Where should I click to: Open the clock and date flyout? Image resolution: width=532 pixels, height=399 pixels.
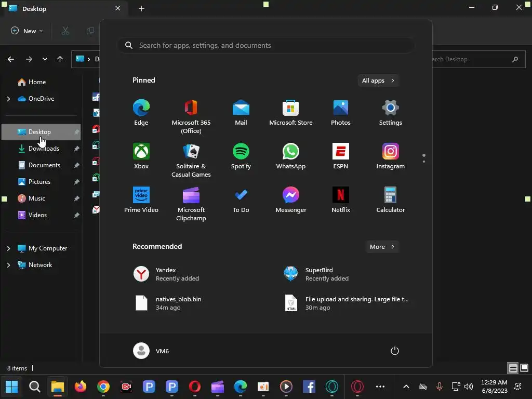click(x=495, y=387)
